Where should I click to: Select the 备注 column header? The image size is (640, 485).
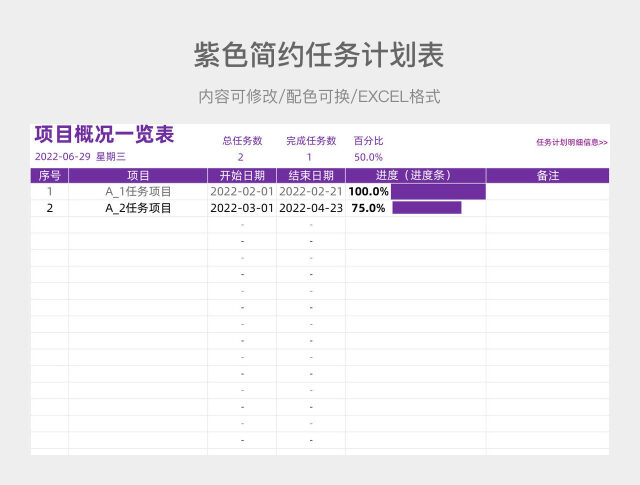[547, 175]
